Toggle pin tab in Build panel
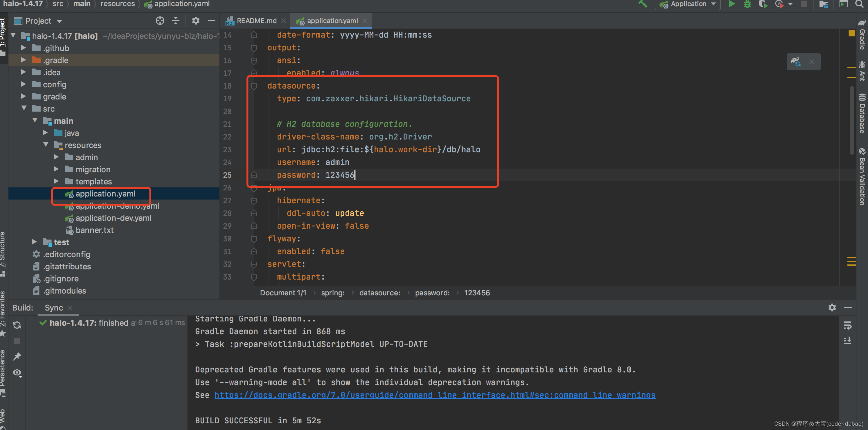Screen dimensions: 868x430 (x=17, y=357)
